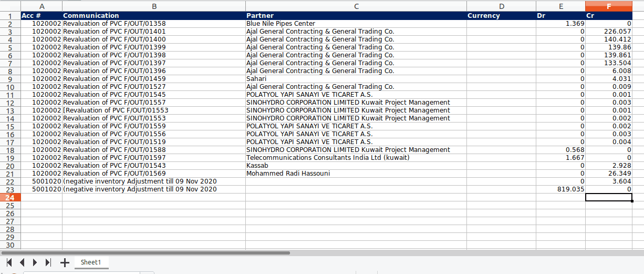Viewport: 644px width, 274px height.
Task: Select Dr value 1.667
Action: click(560, 158)
